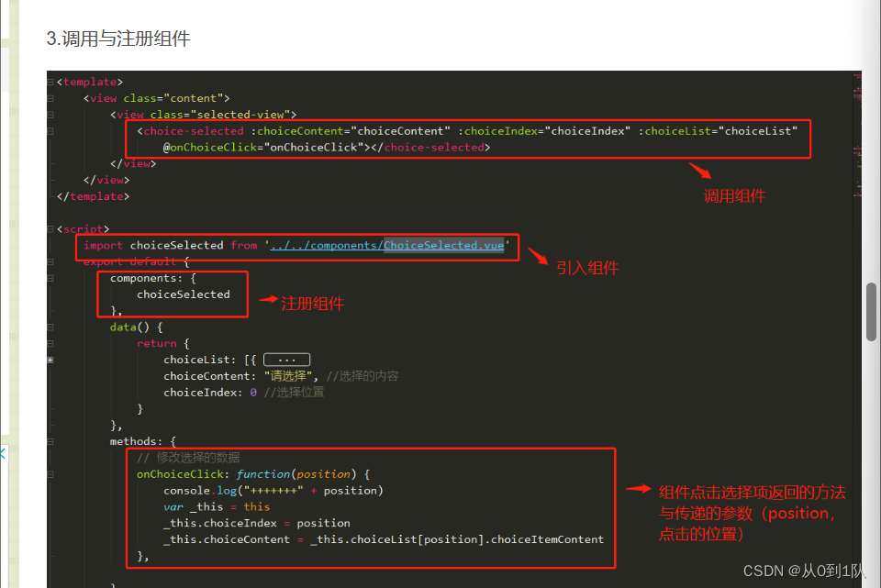Collapse the methods block fold marker
The width and height of the screenshot is (881, 588).
pos(50,441)
